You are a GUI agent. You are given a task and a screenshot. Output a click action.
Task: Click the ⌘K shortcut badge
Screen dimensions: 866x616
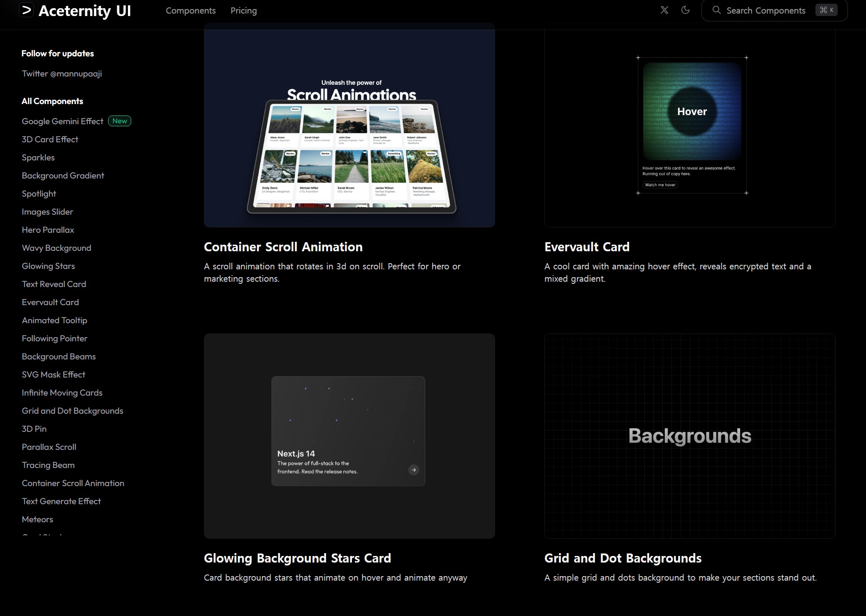(826, 10)
